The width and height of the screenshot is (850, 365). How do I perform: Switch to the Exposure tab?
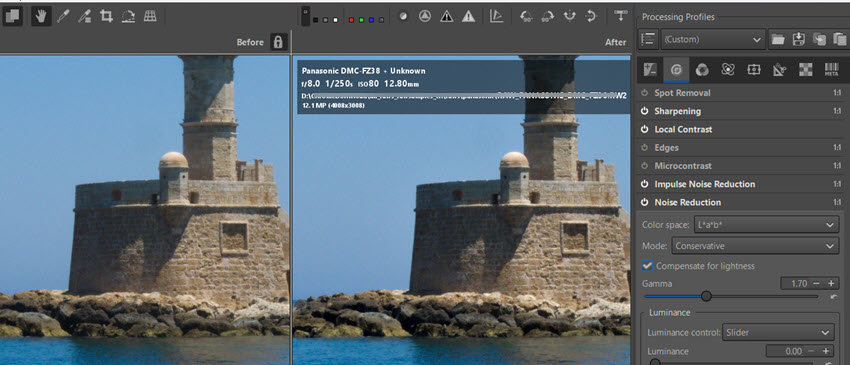tap(650, 69)
